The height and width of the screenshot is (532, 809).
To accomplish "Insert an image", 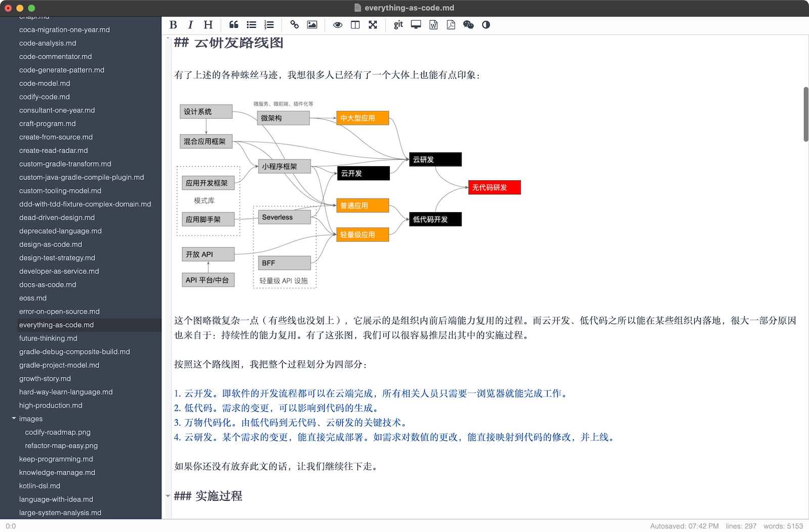I will pyautogui.click(x=311, y=24).
